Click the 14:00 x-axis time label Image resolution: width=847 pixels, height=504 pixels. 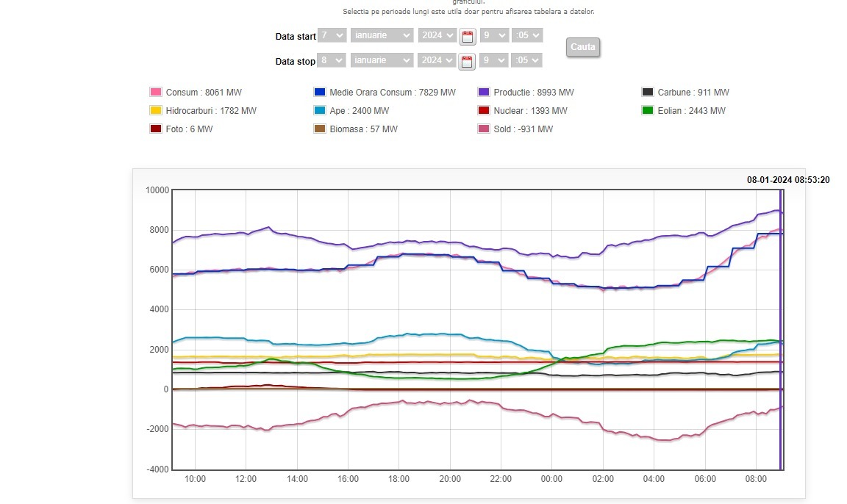tap(297, 478)
